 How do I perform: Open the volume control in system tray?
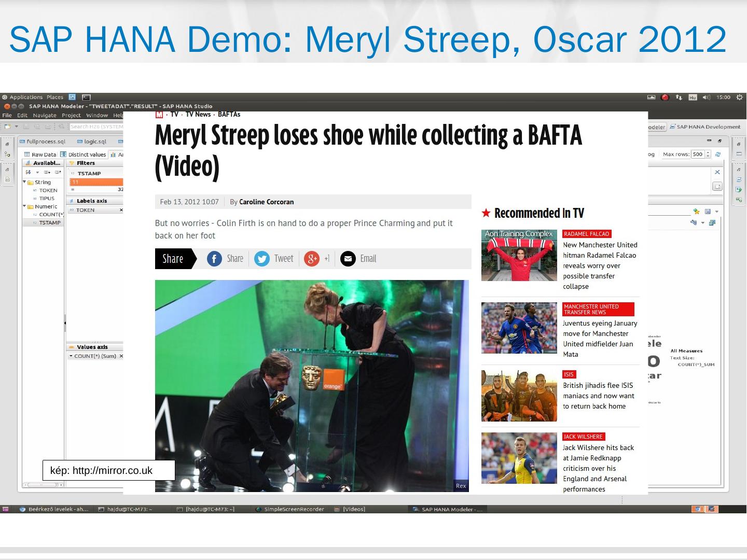707,97
